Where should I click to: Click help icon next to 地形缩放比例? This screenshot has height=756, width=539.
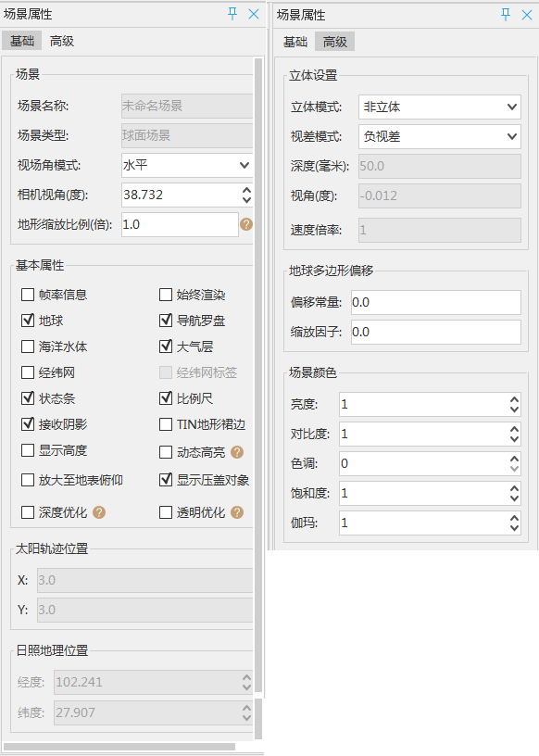(x=246, y=224)
